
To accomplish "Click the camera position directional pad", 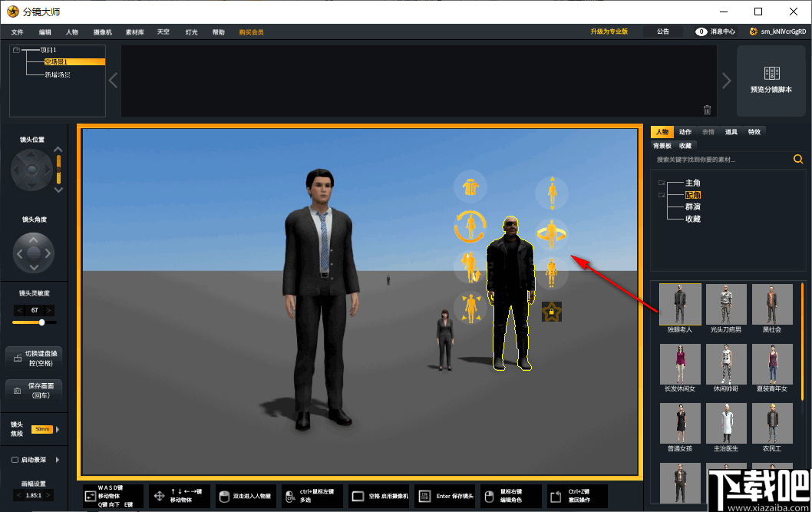I will click(31, 170).
